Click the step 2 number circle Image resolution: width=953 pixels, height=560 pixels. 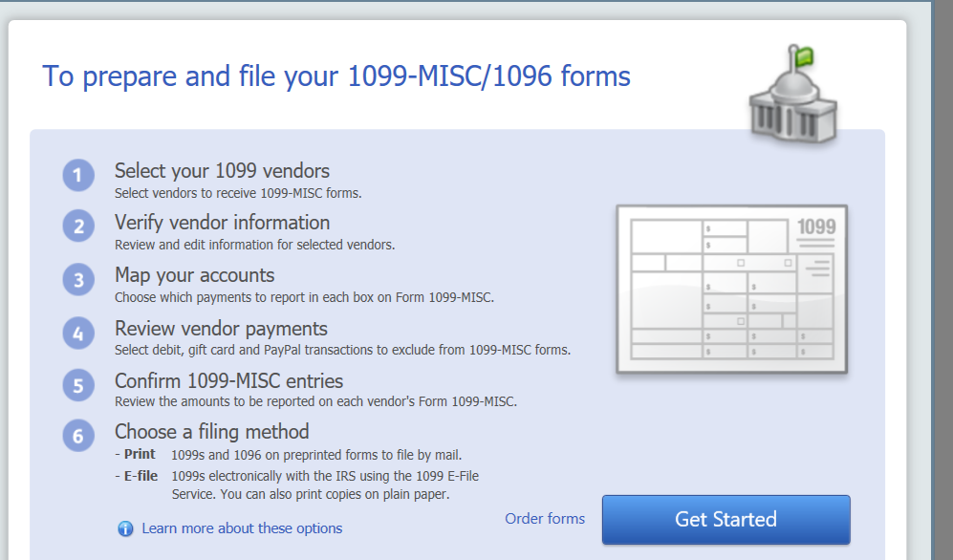pyautogui.click(x=78, y=227)
